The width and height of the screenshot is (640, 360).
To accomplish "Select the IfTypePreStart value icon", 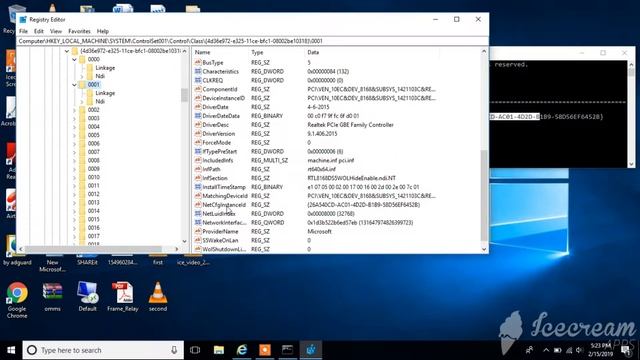I will click(198, 151).
